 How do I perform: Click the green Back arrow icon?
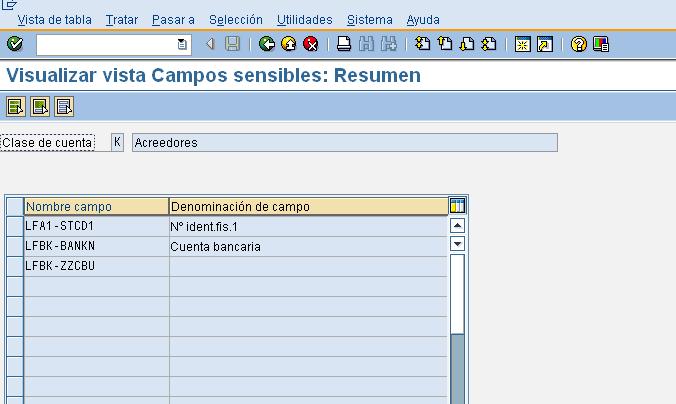(266, 44)
